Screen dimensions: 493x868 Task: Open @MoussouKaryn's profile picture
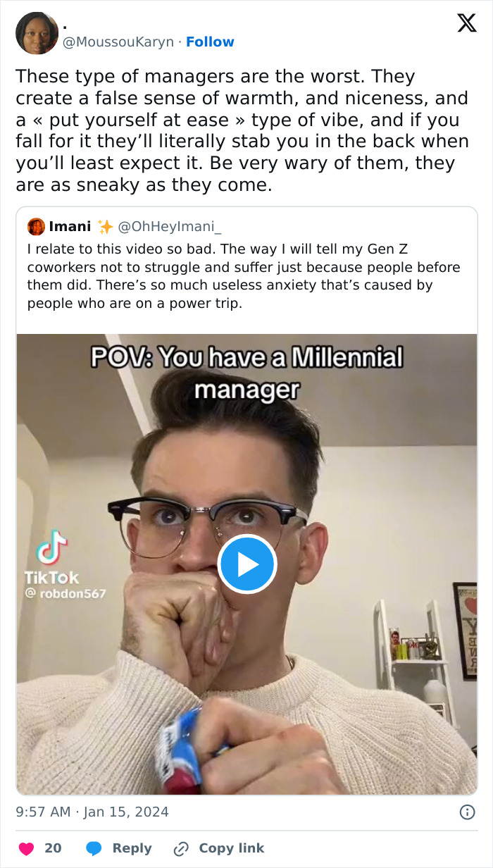pos(37,34)
